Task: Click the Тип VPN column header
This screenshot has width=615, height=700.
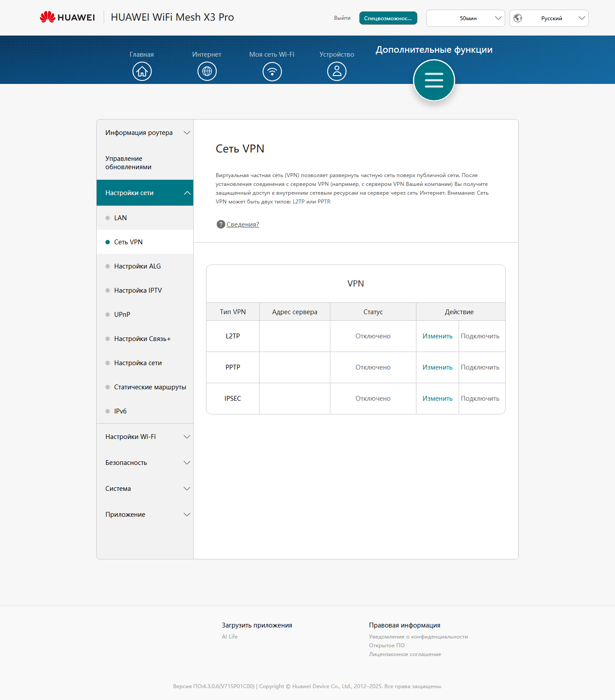Action: tap(233, 312)
